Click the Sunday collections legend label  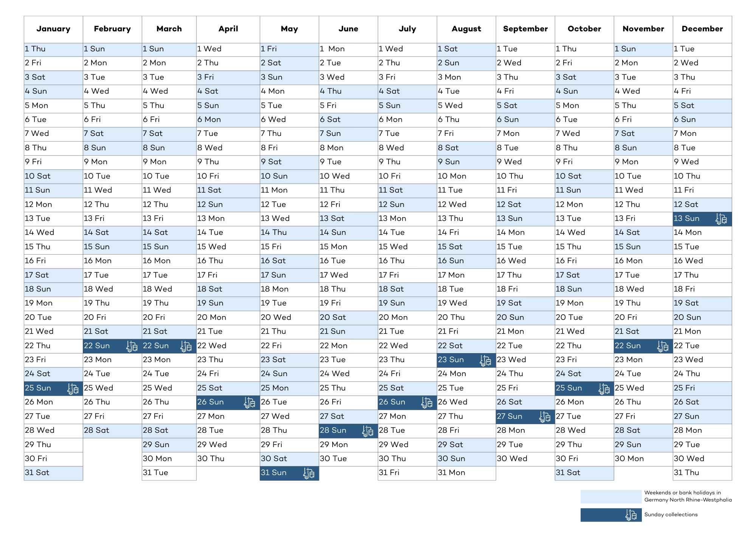click(671, 515)
